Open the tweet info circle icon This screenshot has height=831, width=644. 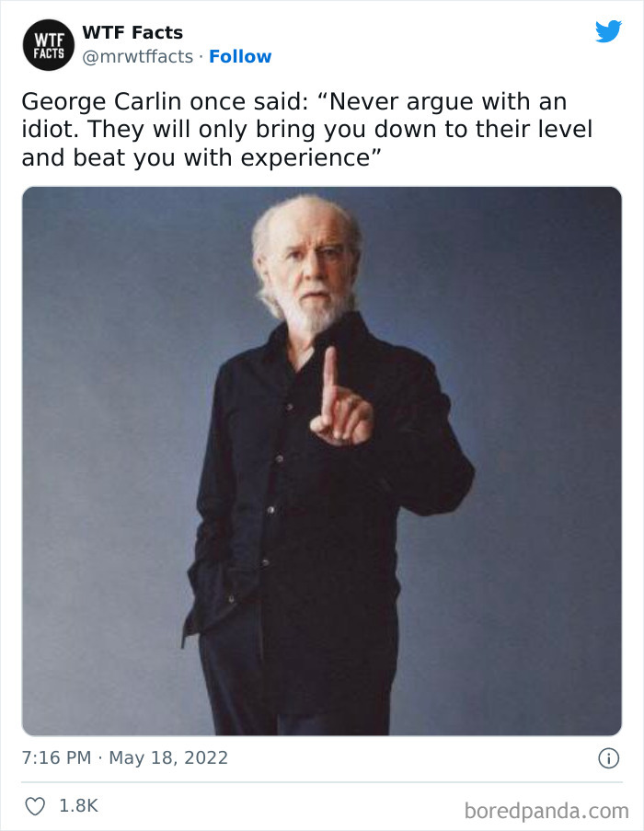pos(608,758)
